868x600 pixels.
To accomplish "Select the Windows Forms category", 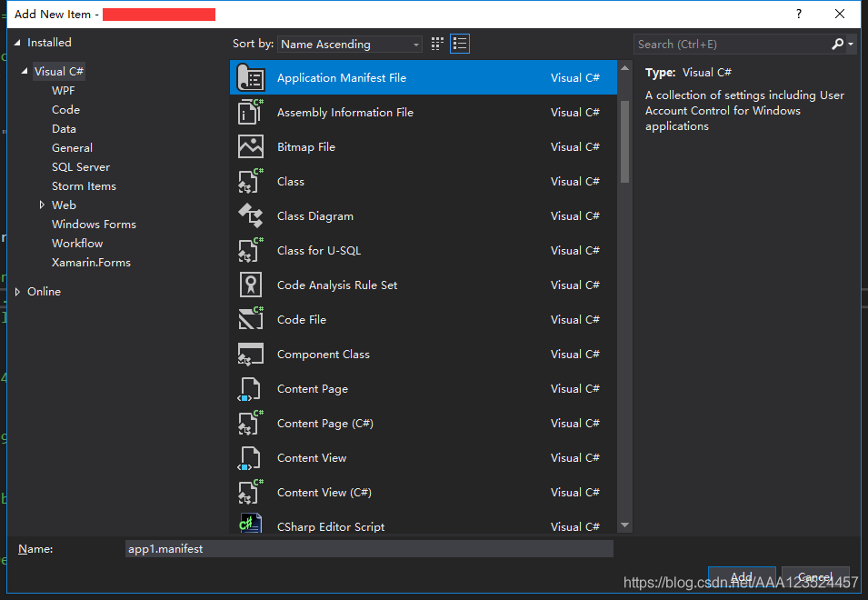I will (x=94, y=225).
